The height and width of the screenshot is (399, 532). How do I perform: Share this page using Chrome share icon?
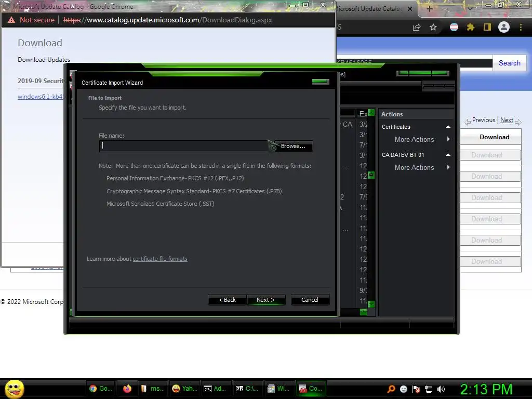417,28
